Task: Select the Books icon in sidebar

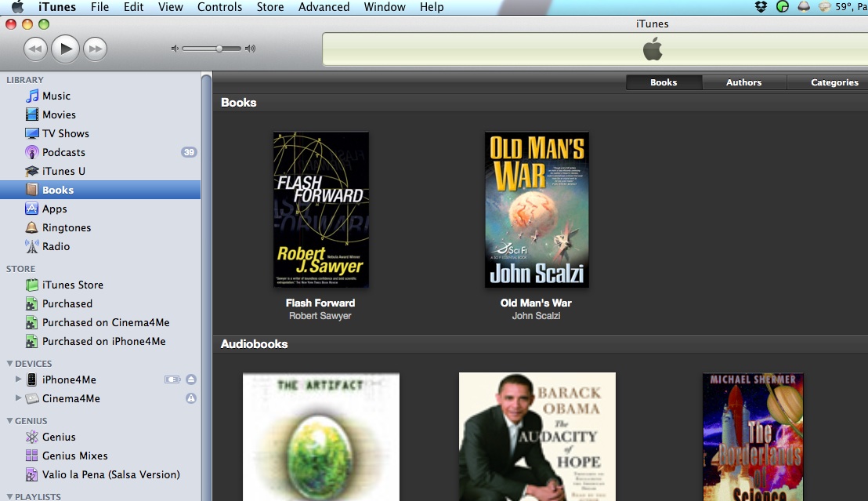Action: click(x=32, y=190)
